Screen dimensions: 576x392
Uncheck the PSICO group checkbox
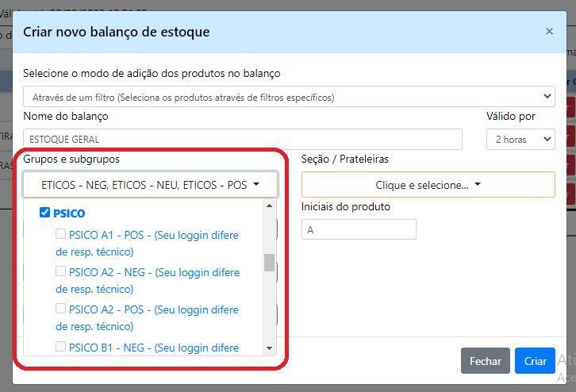pyautogui.click(x=45, y=213)
